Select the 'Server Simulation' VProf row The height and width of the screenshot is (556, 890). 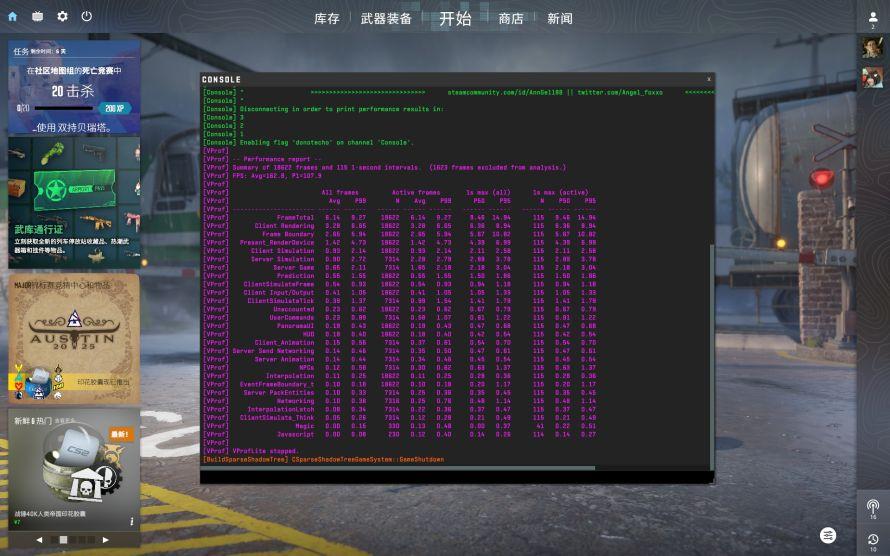pyautogui.click(x=400, y=259)
